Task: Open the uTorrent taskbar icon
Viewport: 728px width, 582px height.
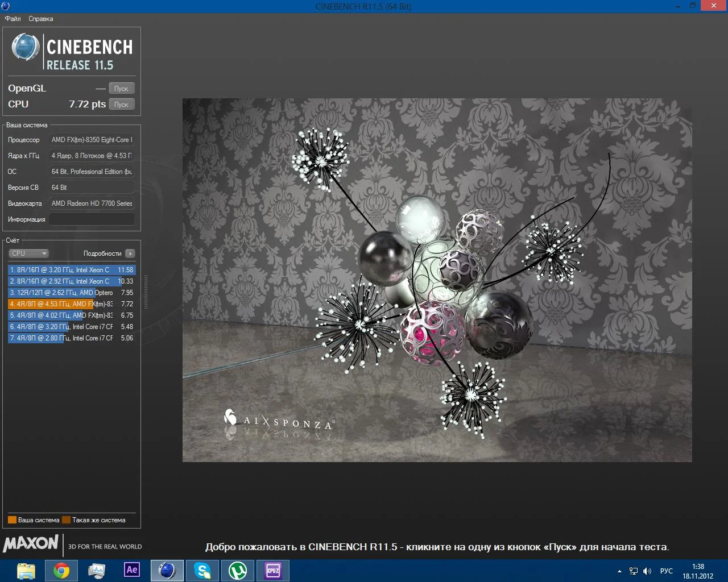Action: 238,571
